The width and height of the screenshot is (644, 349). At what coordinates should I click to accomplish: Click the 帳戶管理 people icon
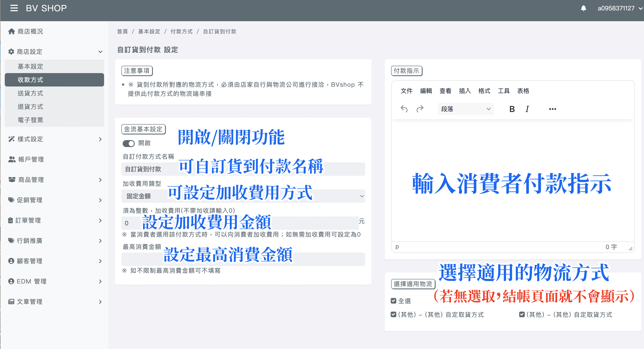(12, 159)
